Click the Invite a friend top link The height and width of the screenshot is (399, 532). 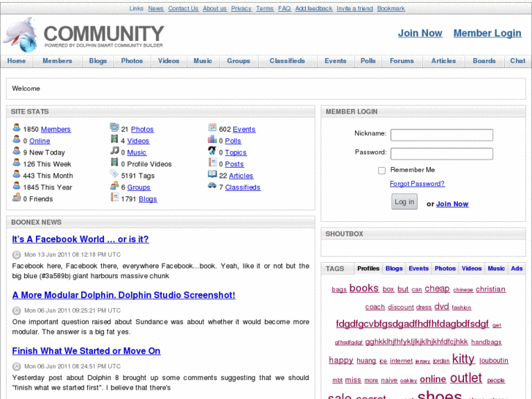point(355,9)
